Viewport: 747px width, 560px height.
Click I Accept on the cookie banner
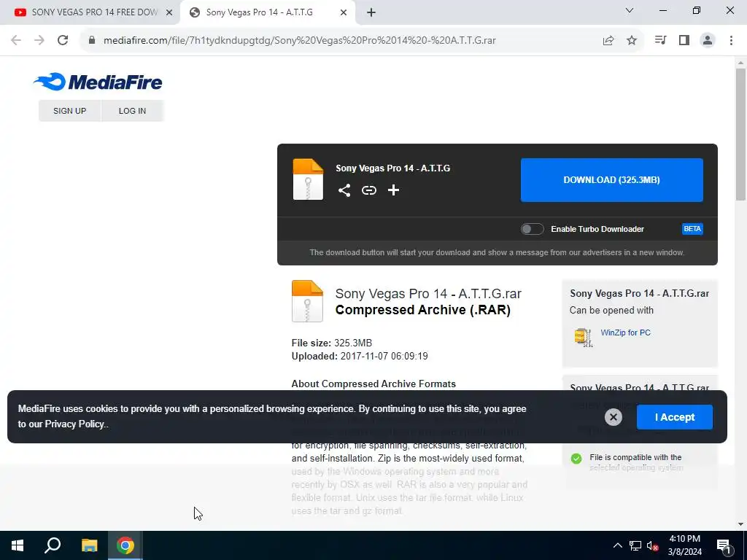pyautogui.click(x=675, y=417)
